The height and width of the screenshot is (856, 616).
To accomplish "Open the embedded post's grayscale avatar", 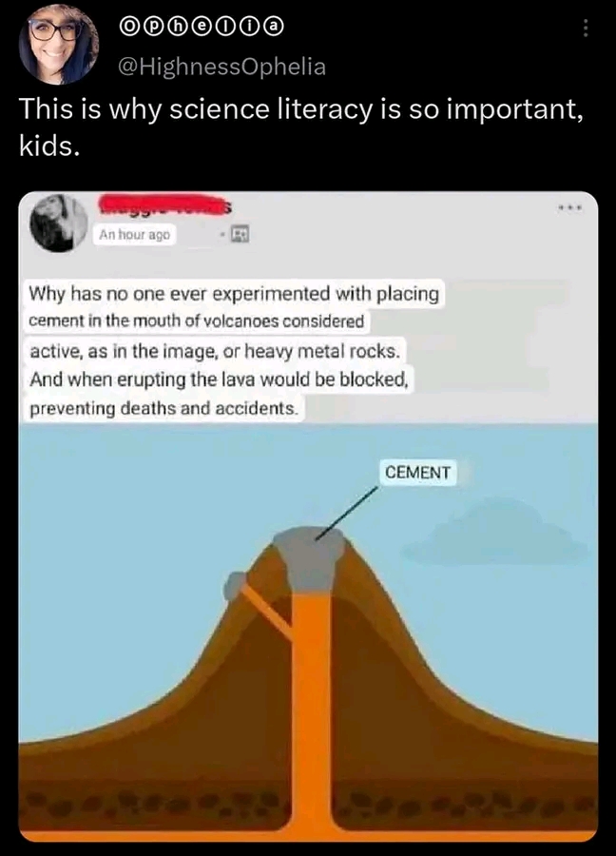I will point(59,223).
